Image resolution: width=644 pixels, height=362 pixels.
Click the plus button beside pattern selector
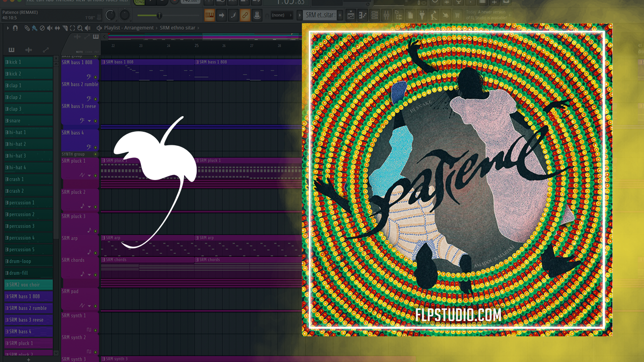tap(340, 15)
